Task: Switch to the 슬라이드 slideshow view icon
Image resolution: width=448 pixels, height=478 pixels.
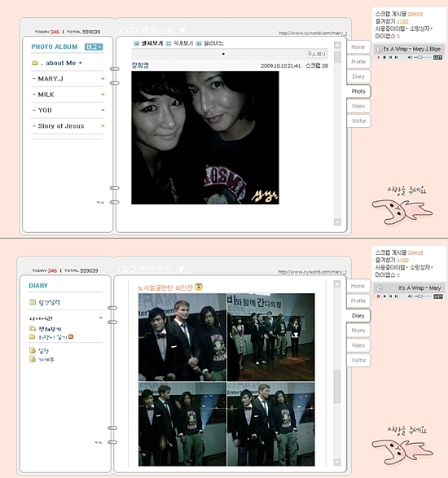Action: (199, 43)
